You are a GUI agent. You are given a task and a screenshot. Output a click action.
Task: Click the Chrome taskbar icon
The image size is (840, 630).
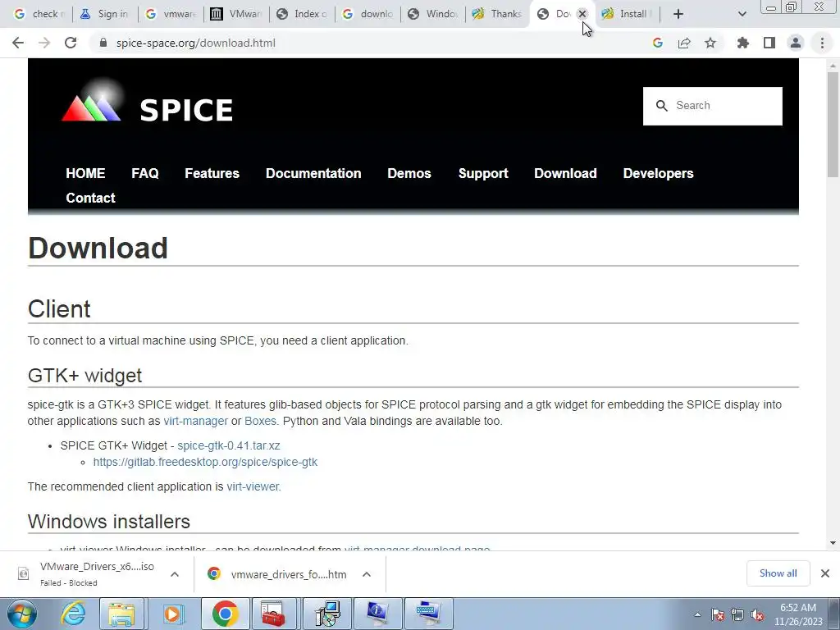225,614
